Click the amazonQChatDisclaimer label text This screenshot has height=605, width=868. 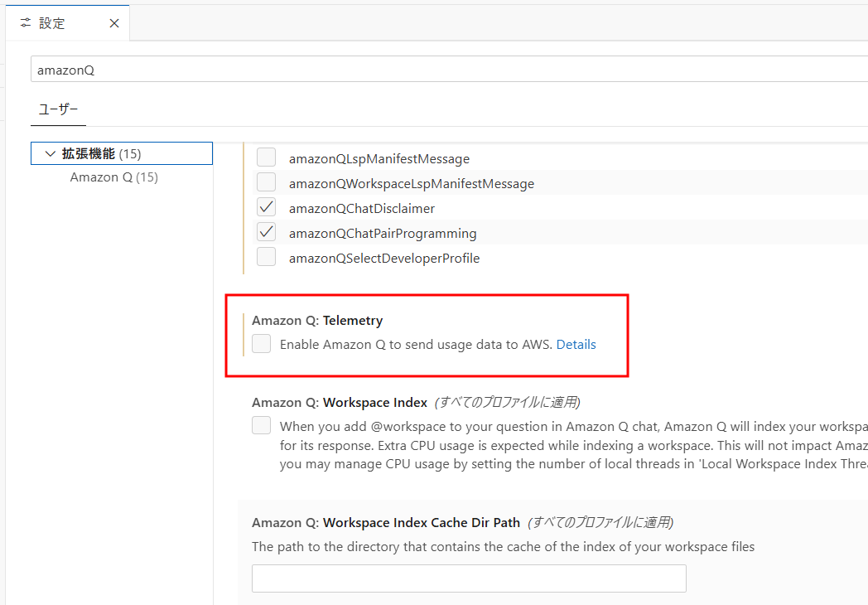pyautogui.click(x=362, y=208)
